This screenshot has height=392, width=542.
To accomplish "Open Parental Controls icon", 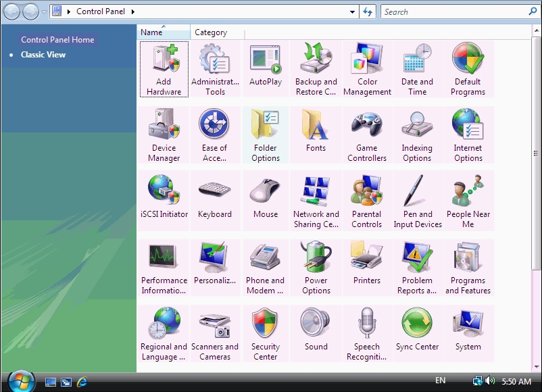I will click(x=367, y=201).
